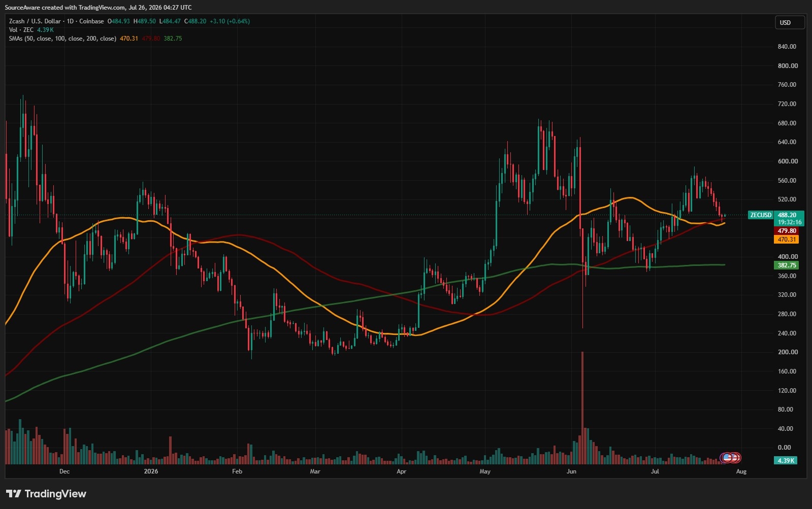The image size is (812, 509).
Task: Click the SMAs indicator legend label
Action: point(62,39)
